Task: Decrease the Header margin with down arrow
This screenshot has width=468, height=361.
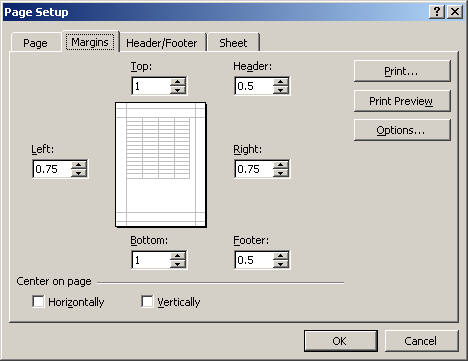Action: point(281,90)
